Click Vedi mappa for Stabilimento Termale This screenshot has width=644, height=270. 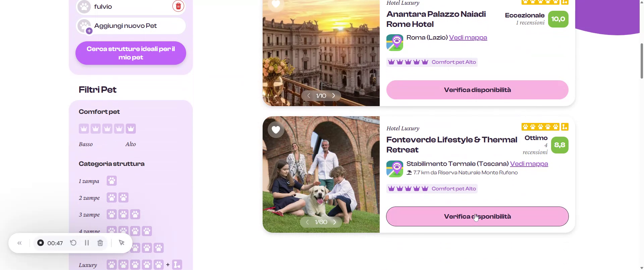pos(529,164)
